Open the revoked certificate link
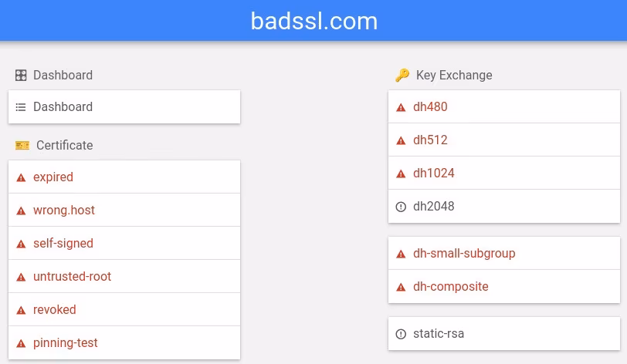Image resolution: width=627 pixels, height=364 pixels. [55, 310]
